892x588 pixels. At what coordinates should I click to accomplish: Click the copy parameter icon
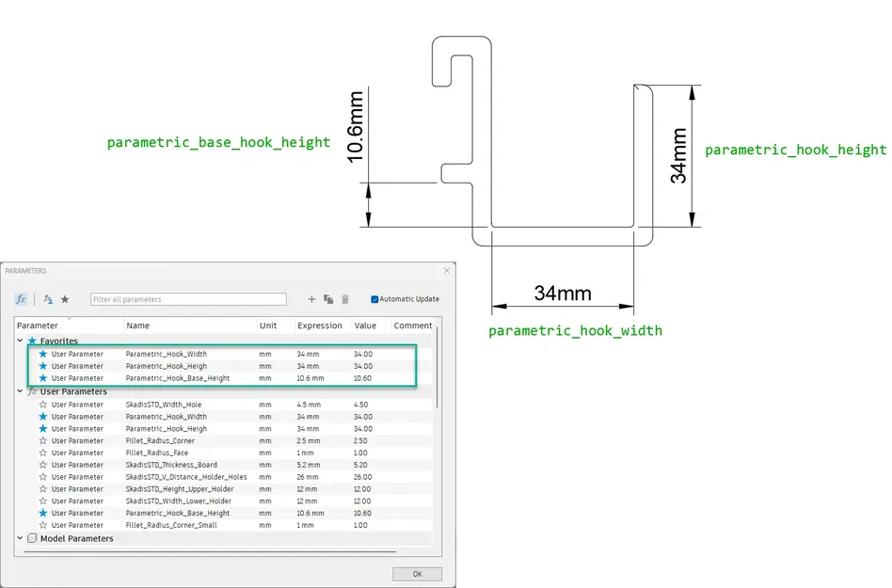click(x=327, y=299)
